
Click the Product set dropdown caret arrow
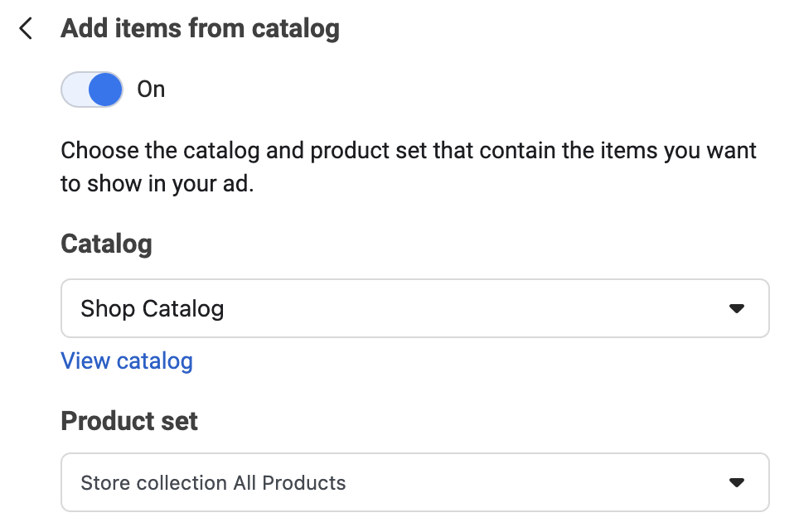[735, 482]
